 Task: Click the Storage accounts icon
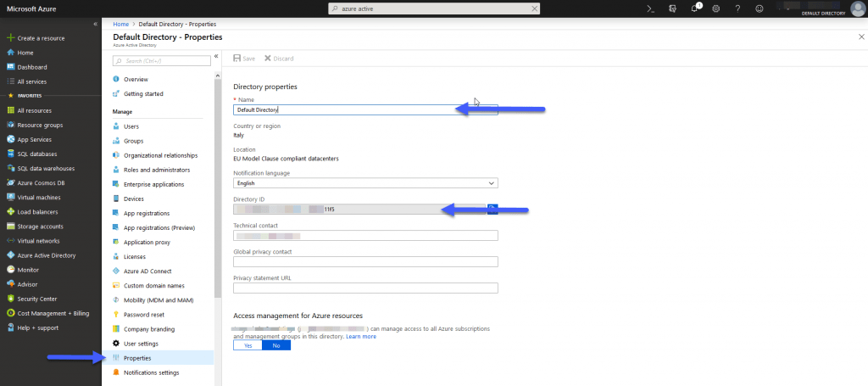pos(10,227)
